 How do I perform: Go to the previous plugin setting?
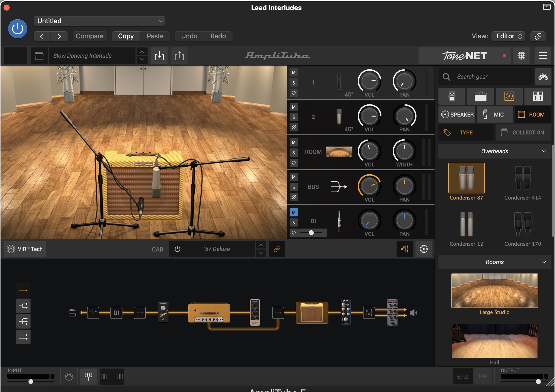pyautogui.click(x=42, y=36)
